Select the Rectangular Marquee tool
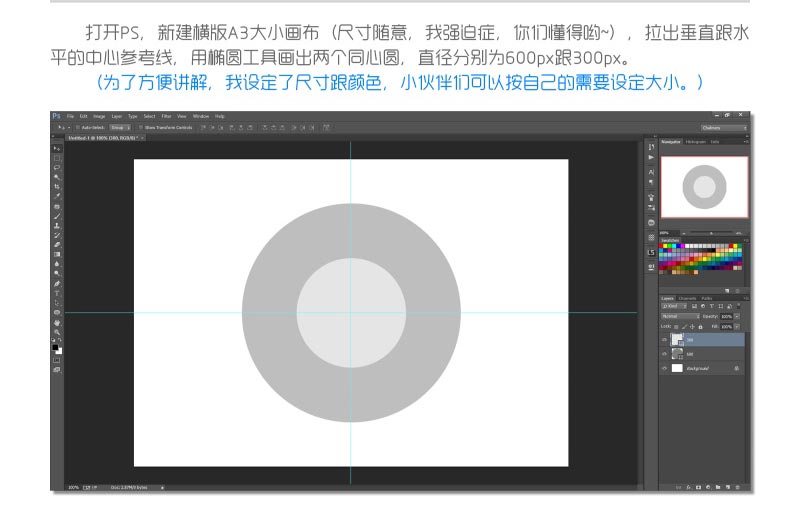Screen dimensions: 800x505 tap(57, 158)
